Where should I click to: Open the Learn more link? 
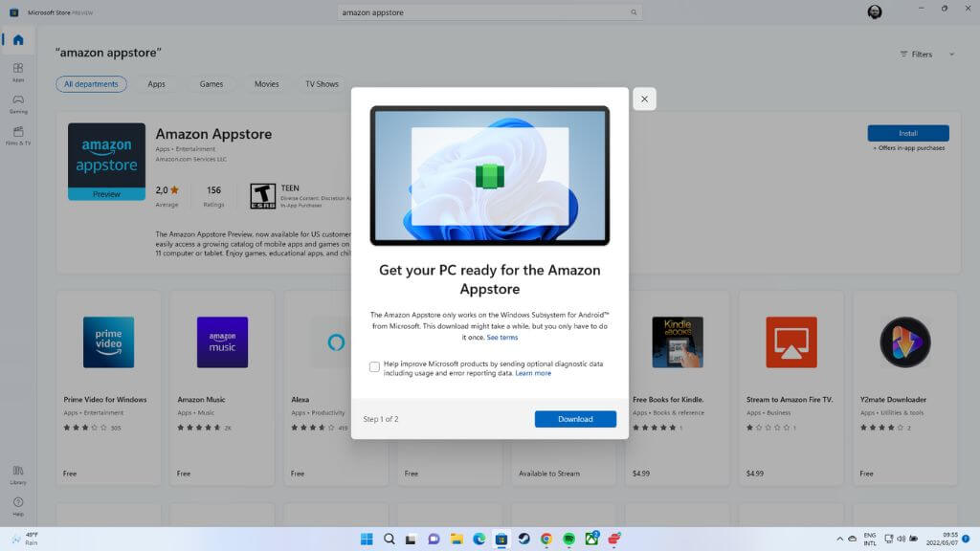point(533,373)
